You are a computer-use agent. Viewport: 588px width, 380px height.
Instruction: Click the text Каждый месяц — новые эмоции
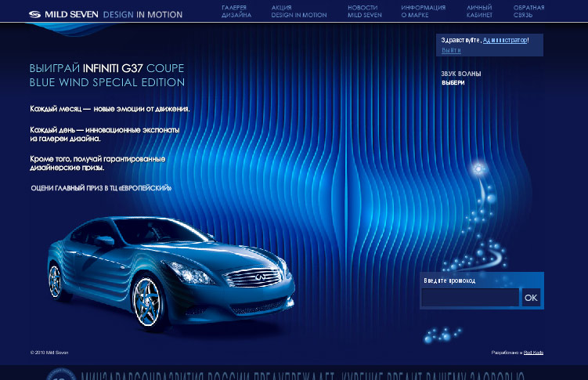[110, 109]
